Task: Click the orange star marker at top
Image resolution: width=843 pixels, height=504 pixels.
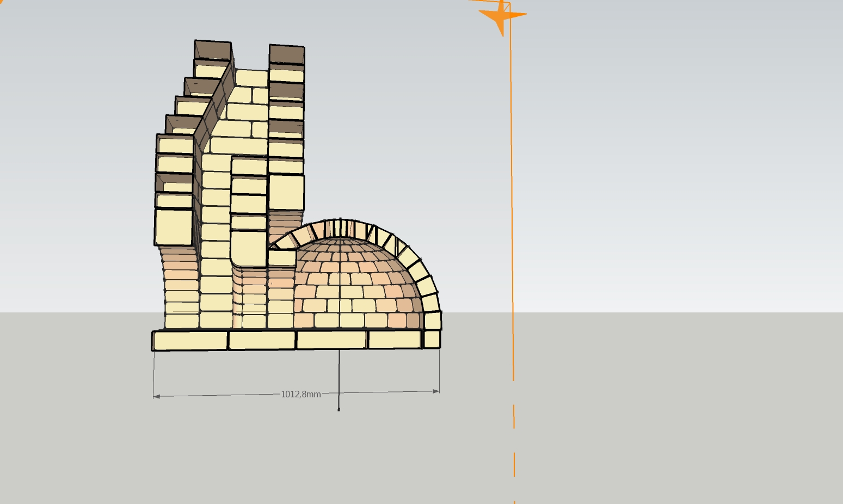Action: tap(502, 16)
